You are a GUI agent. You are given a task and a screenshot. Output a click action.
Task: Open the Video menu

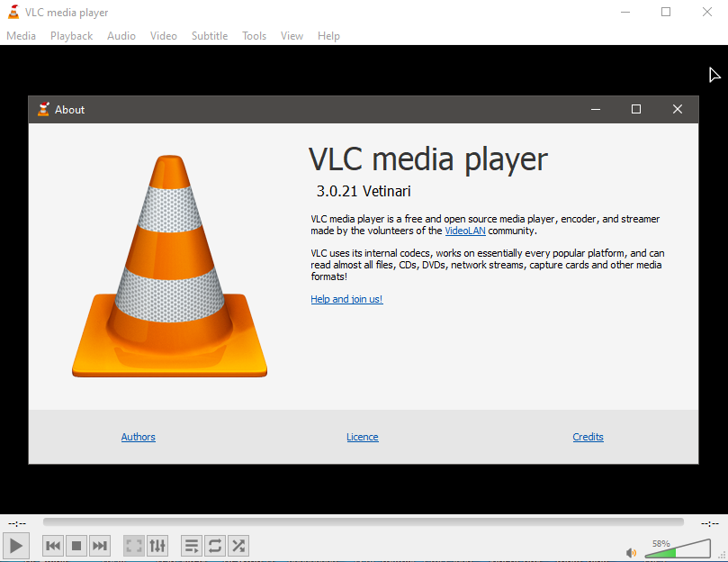[164, 36]
